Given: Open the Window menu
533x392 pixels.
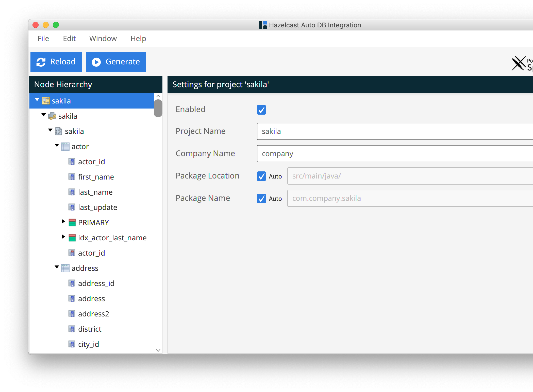Looking at the screenshot, I should [x=103, y=39].
